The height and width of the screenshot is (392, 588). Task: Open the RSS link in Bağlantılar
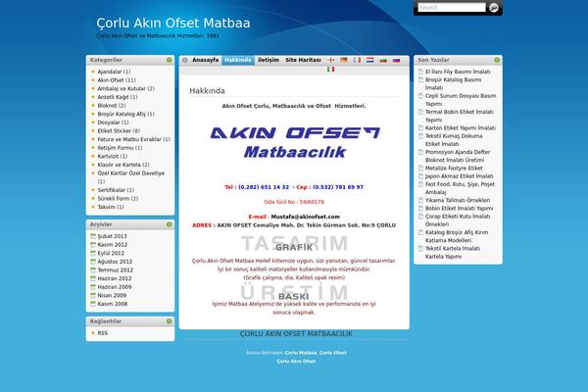click(102, 333)
